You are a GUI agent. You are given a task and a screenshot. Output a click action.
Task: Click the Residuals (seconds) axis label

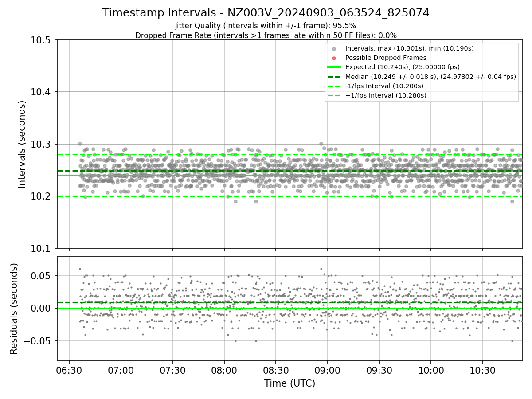(x=14, y=309)
